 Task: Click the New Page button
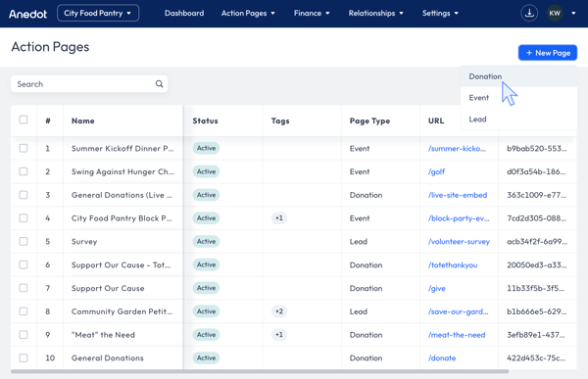click(548, 53)
